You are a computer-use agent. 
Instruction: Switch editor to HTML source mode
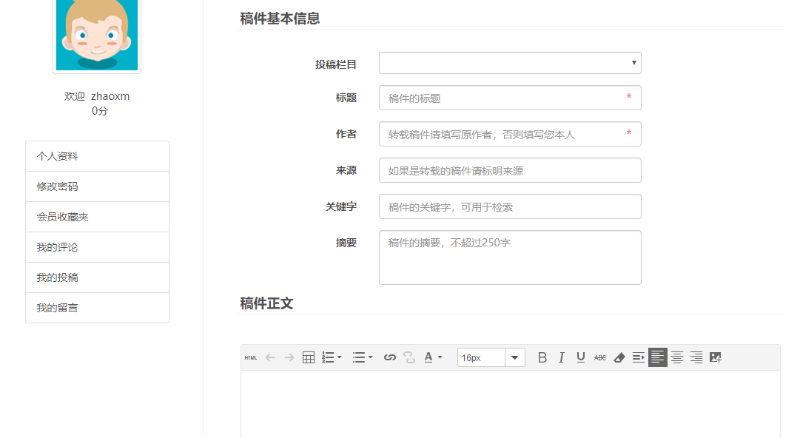pyautogui.click(x=250, y=358)
